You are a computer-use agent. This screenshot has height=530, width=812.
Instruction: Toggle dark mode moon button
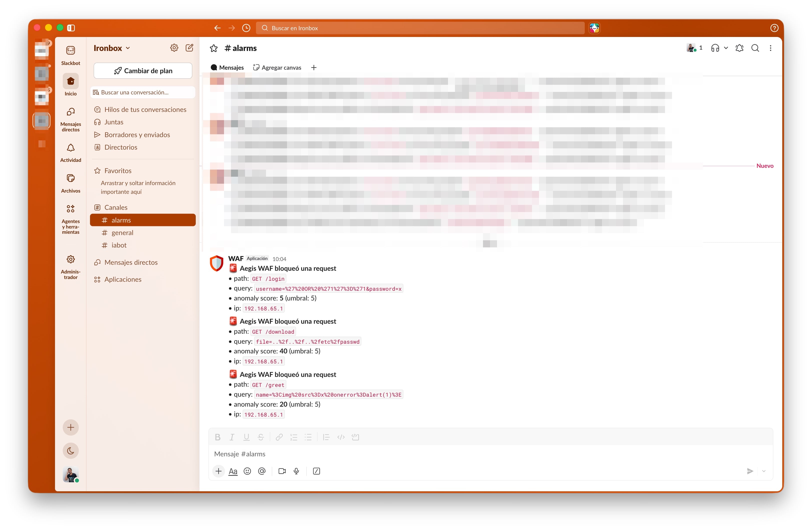point(70,451)
